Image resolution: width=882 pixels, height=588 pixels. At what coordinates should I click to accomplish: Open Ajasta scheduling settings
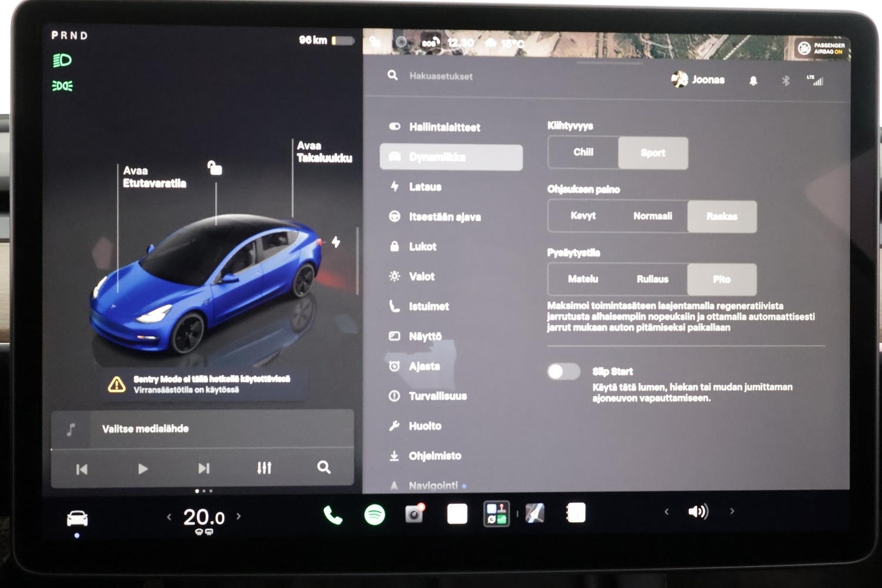pyautogui.click(x=451, y=366)
